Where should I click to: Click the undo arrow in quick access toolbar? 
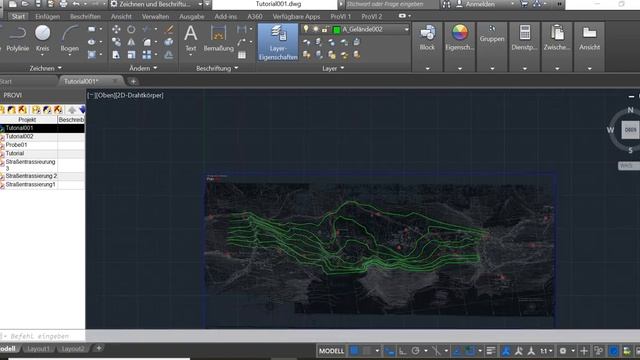(x=76, y=4)
